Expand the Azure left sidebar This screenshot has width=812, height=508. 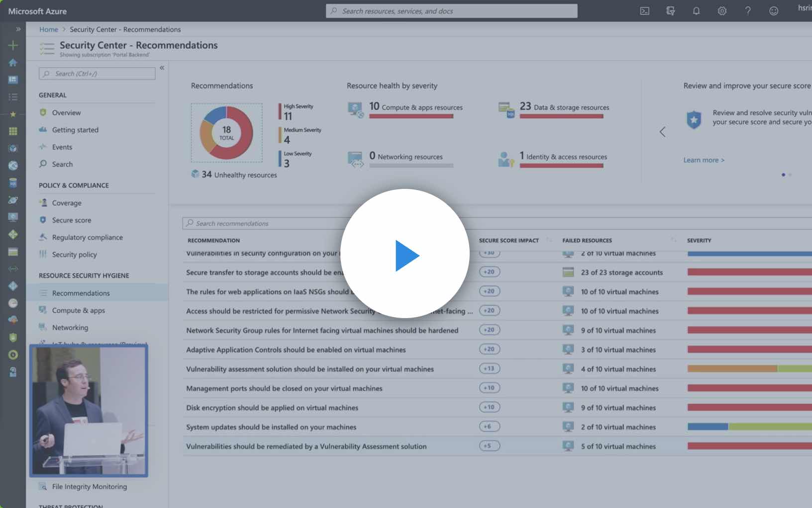tap(18, 29)
